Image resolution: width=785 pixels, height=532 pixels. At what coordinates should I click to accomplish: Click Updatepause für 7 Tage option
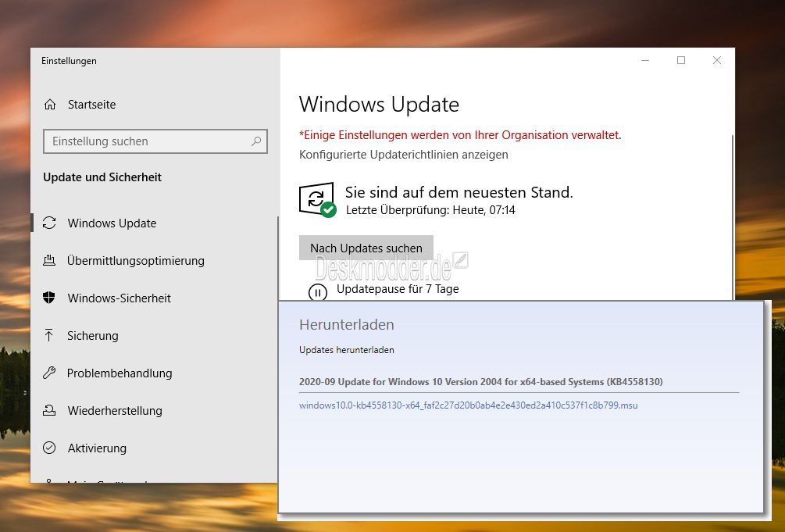click(x=398, y=289)
